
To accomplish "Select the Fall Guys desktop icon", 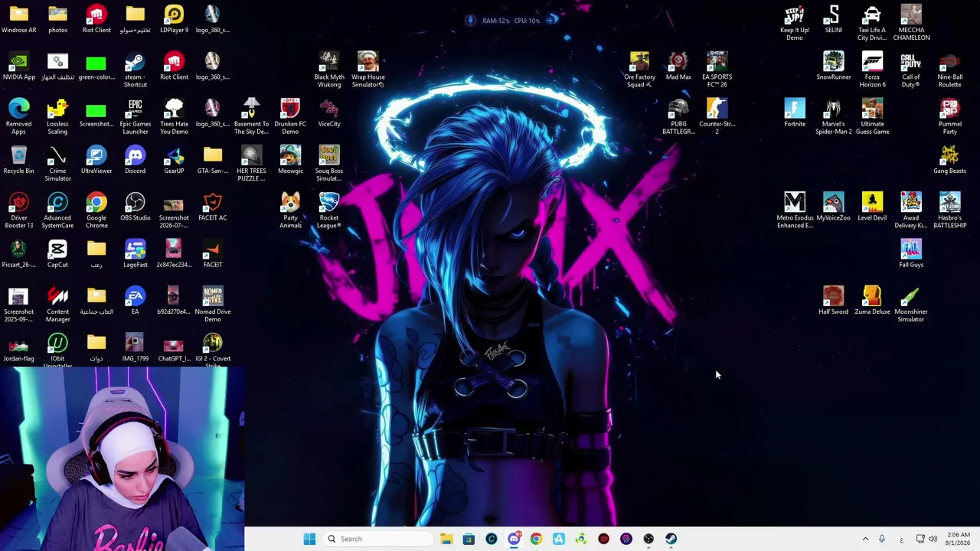I will click(911, 254).
